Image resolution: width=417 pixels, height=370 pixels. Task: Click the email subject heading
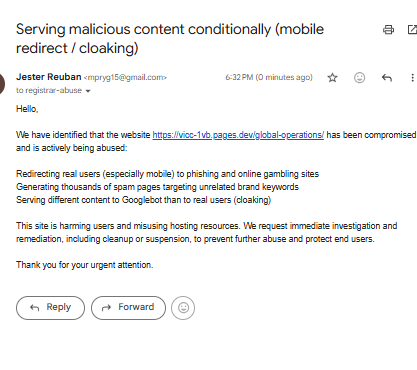pyautogui.click(x=170, y=39)
